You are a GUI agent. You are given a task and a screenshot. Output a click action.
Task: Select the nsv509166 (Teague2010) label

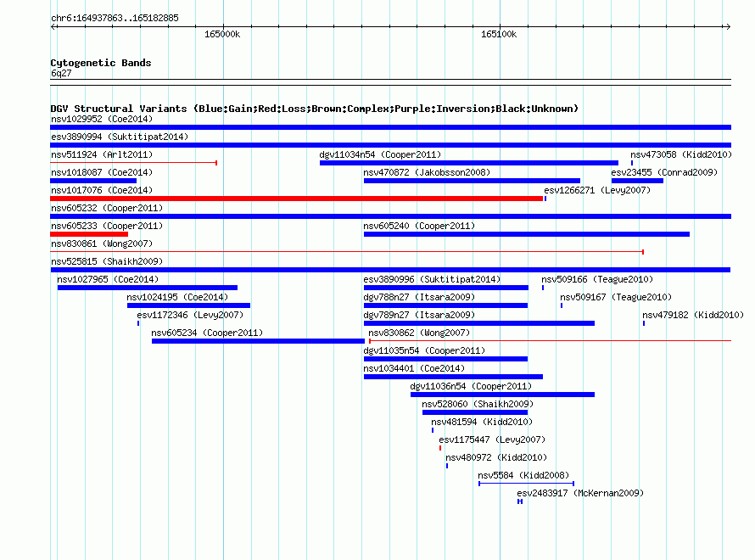click(597, 279)
